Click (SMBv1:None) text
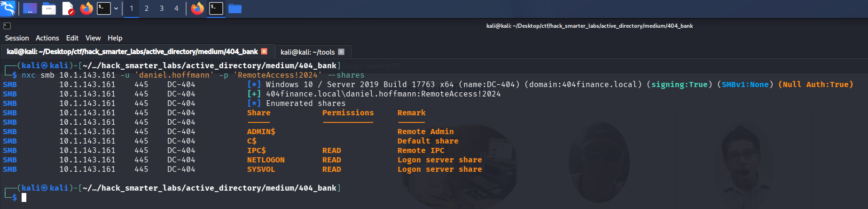868x209 pixels. (745, 85)
